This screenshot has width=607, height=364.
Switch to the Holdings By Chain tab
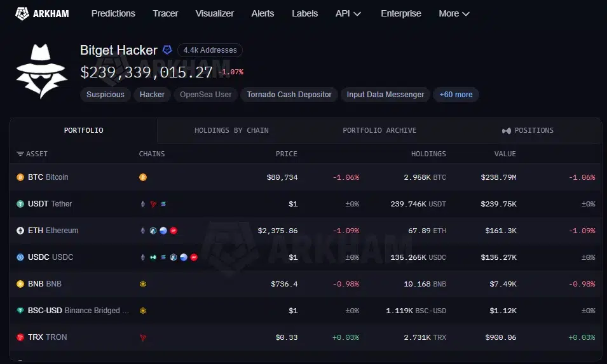point(231,130)
